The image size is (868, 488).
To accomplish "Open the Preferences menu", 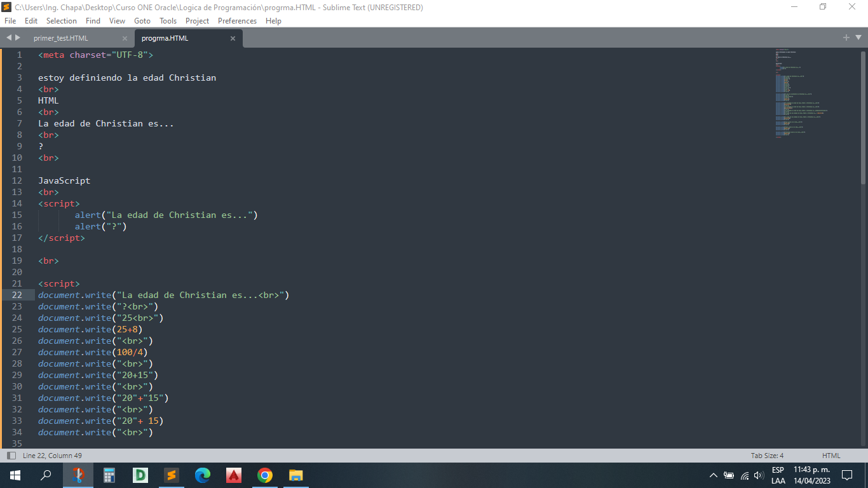I will tap(238, 21).
